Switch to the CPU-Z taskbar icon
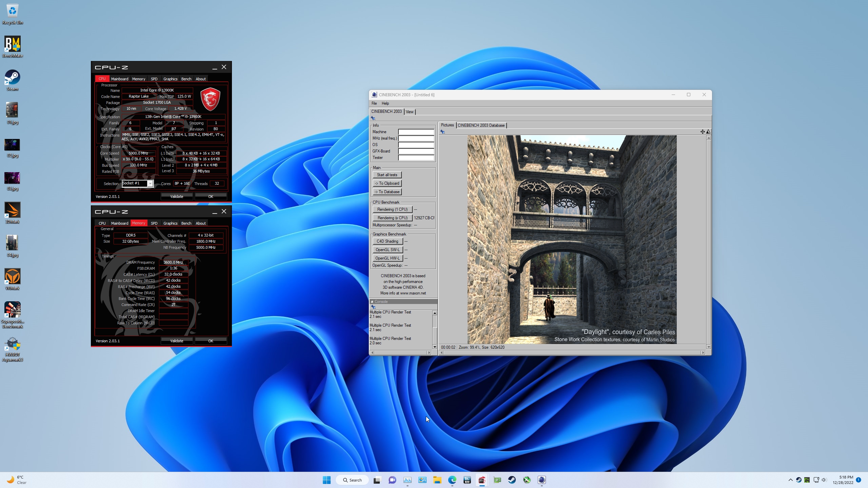The image size is (868, 488). pyautogui.click(x=482, y=480)
